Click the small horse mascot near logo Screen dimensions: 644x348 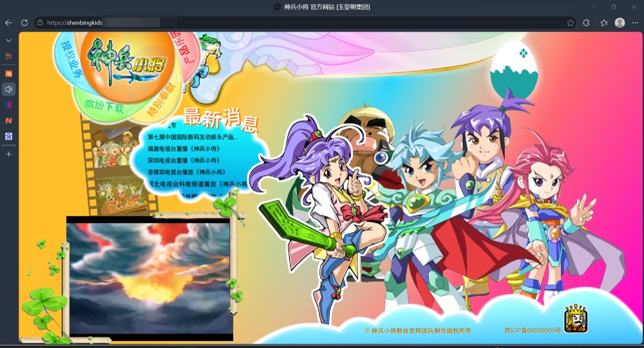tap(207, 62)
